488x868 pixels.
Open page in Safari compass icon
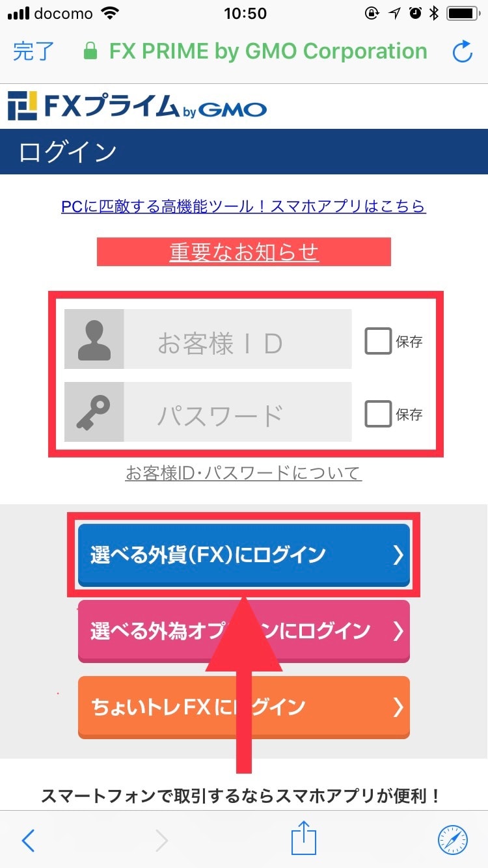tap(452, 840)
